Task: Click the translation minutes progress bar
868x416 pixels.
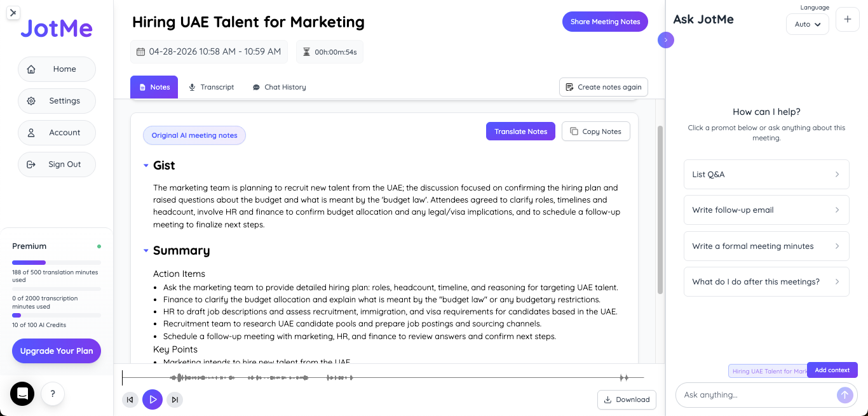Action: [57, 262]
